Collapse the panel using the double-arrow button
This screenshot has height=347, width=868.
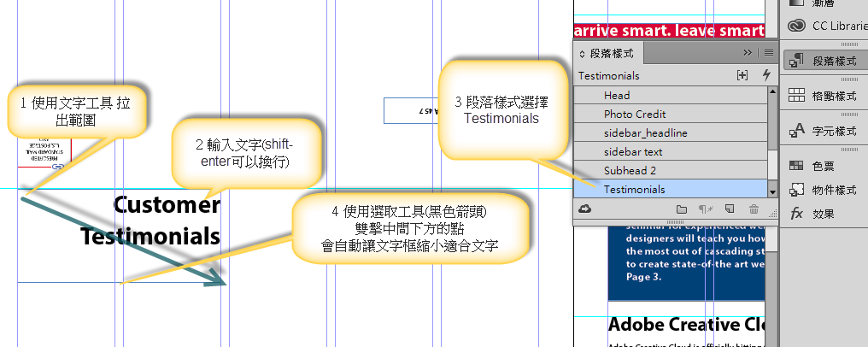[x=748, y=52]
